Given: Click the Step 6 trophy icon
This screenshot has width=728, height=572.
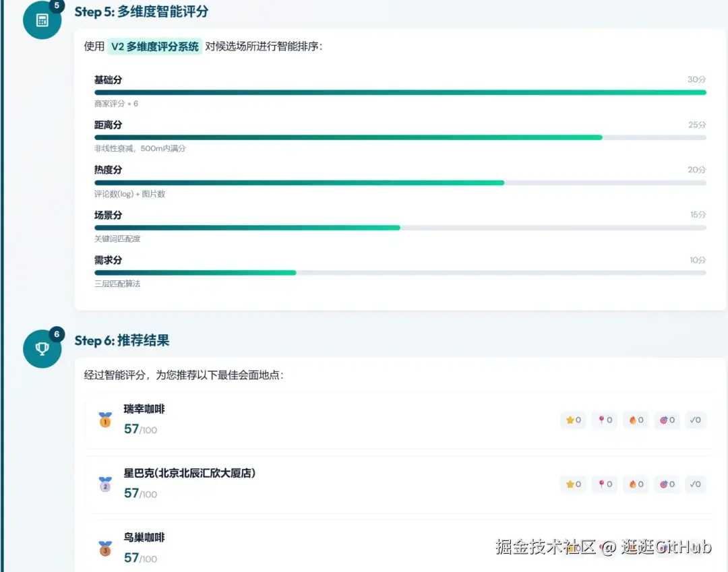Looking at the screenshot, I should coord(42,348).
